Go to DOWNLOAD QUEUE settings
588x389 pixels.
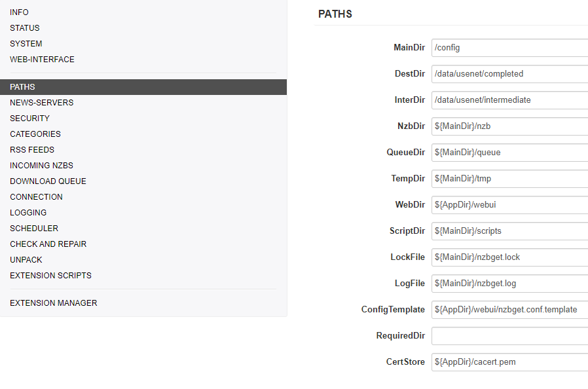pyautogui.click(x=48, y=181)
